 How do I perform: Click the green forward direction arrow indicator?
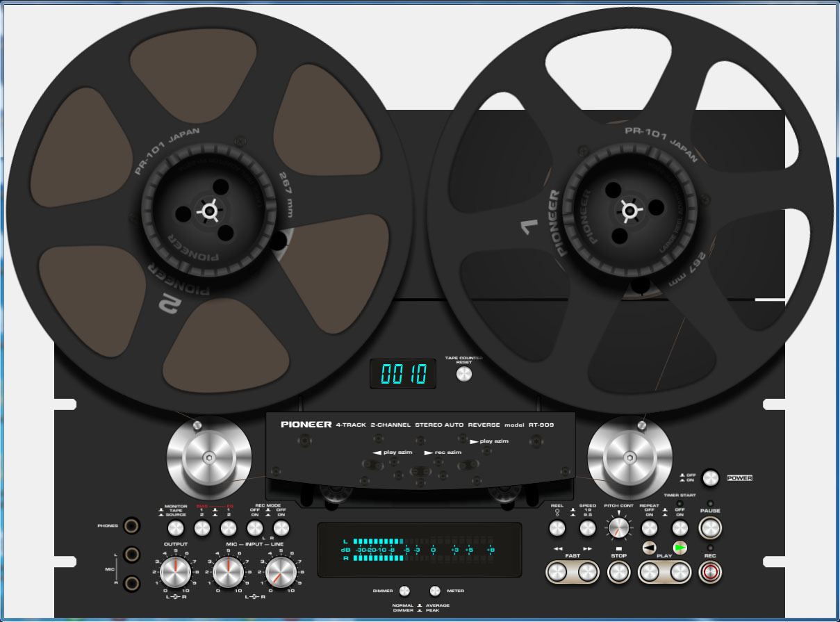(x=680, y=548)
